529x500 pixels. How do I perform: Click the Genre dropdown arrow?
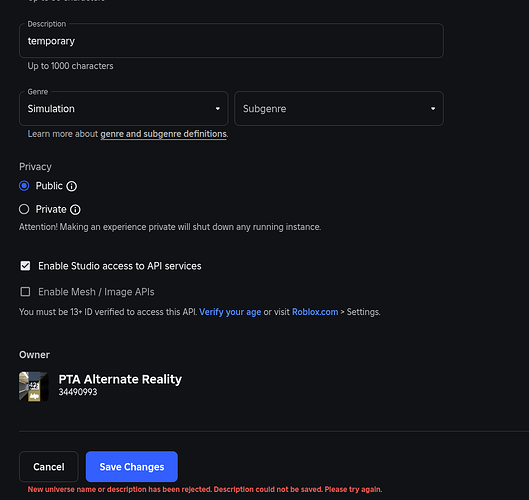pos(218,109)
